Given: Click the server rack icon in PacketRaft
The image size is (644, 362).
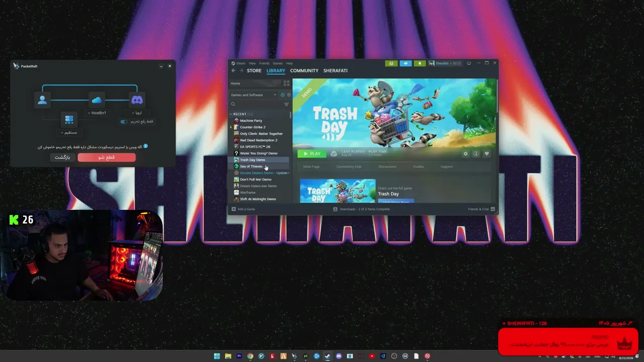Looking at the screenshot, I should tap(69, 120).
